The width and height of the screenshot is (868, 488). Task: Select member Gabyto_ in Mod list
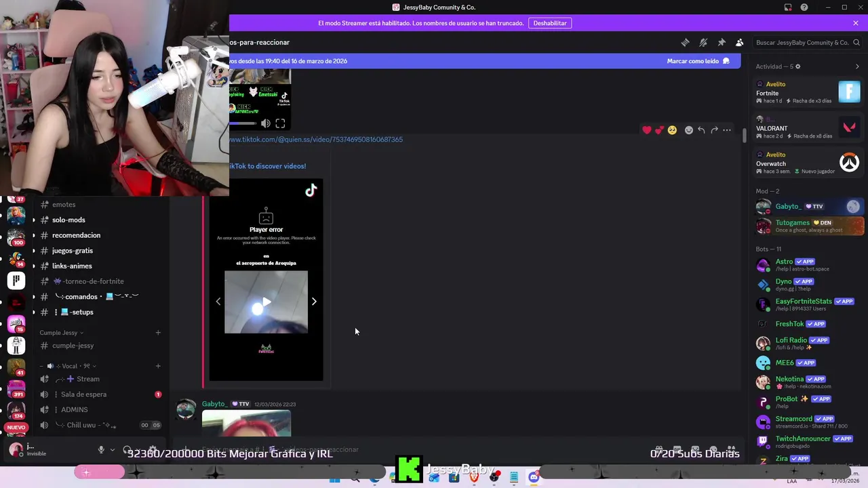tap(809, 207)
